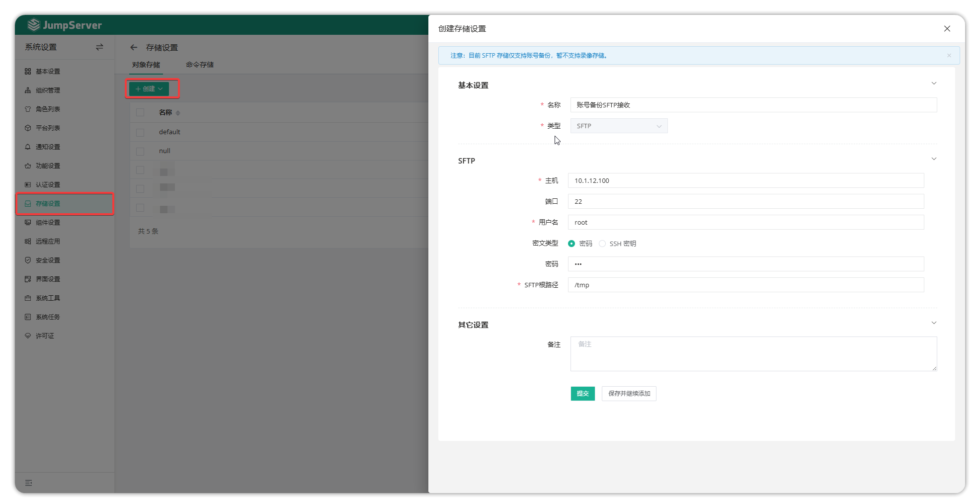Screen dimensions: 980x503
Task: Dismiss the SFTP notice banner
Action: point(949,56)
